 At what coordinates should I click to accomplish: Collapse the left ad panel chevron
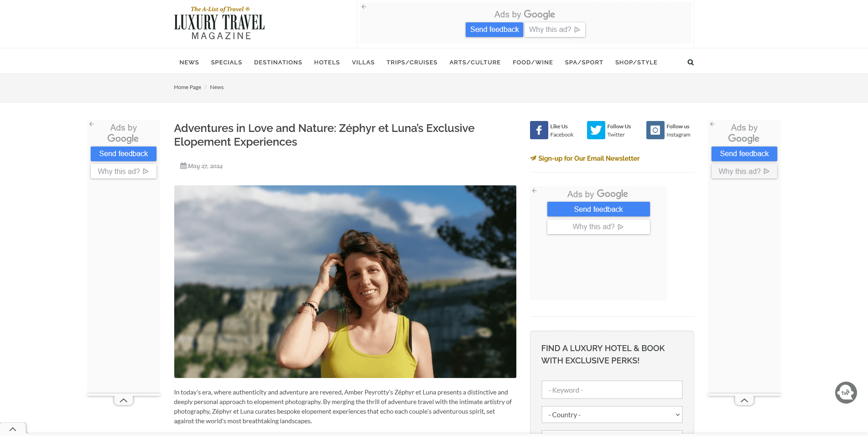124,400
